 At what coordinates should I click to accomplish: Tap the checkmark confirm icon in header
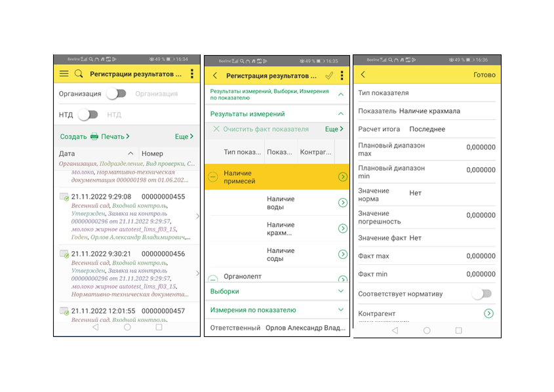pos(329,75)
